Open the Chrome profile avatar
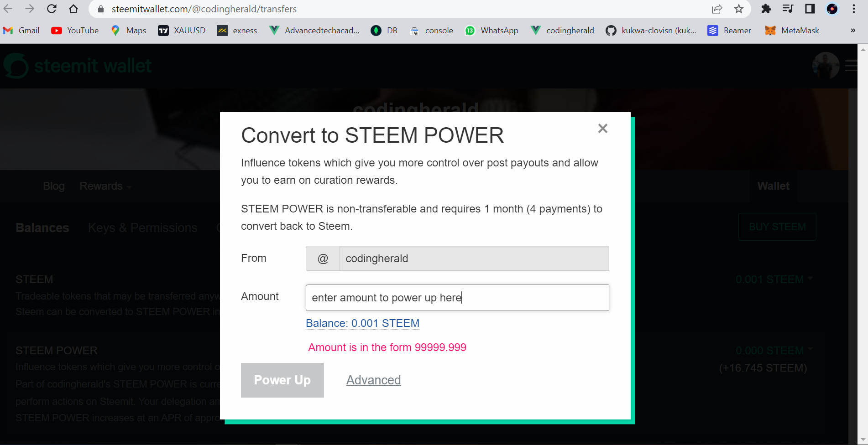The image size is (868, 445). click(x=832, y=9)
